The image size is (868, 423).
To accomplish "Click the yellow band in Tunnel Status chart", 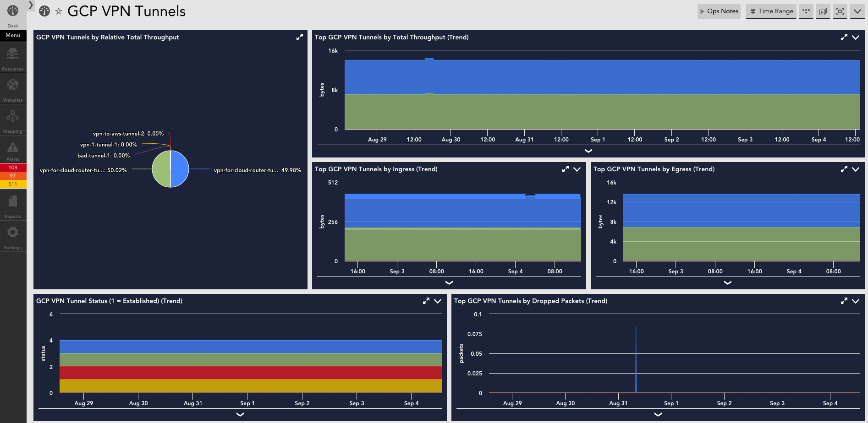I will pyautogui.click(x=251, y=386).
